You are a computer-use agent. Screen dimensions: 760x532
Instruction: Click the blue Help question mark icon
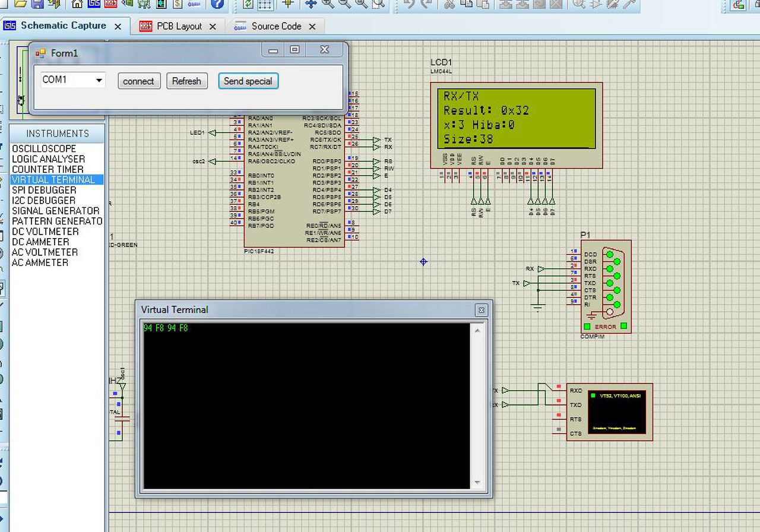tap(217, 4)
